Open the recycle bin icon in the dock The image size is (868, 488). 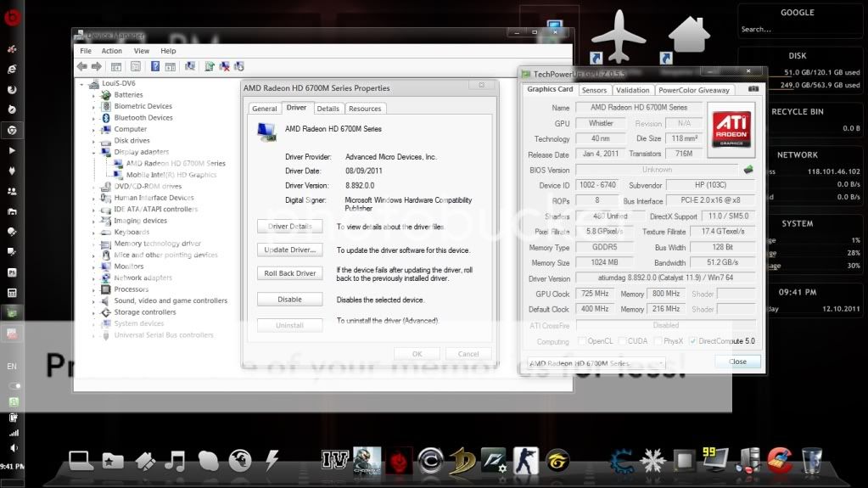811,460
